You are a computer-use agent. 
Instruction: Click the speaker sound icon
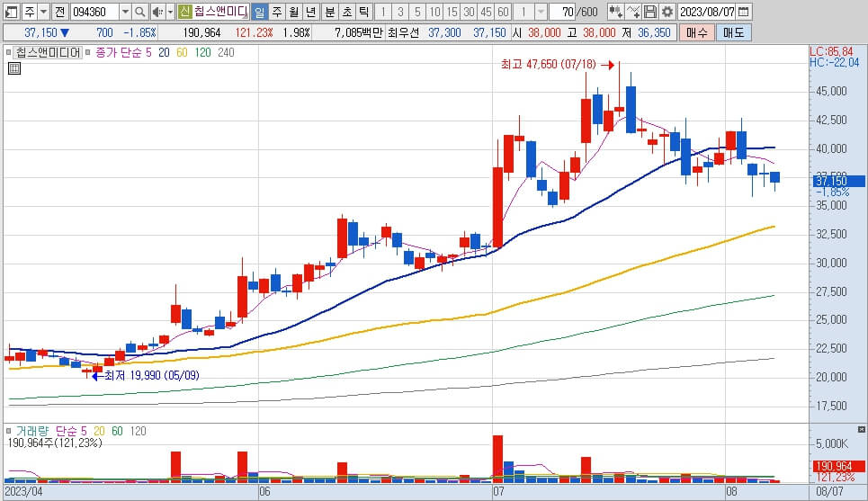click(157, 12)
